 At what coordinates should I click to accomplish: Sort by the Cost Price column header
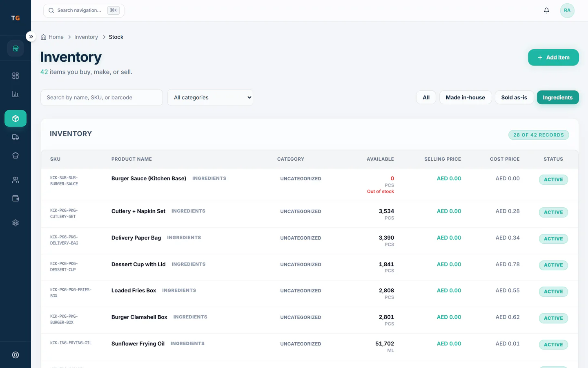pos(505,159)
